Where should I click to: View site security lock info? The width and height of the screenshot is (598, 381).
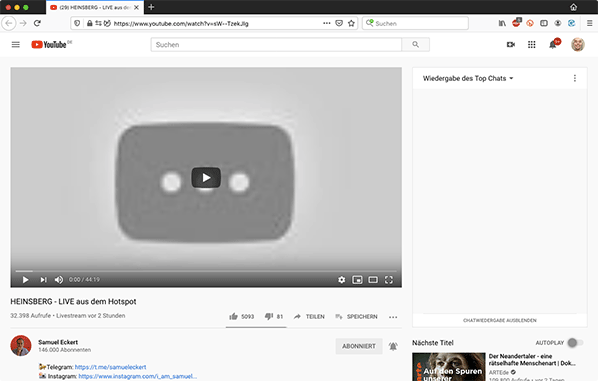tap(89, 23)
